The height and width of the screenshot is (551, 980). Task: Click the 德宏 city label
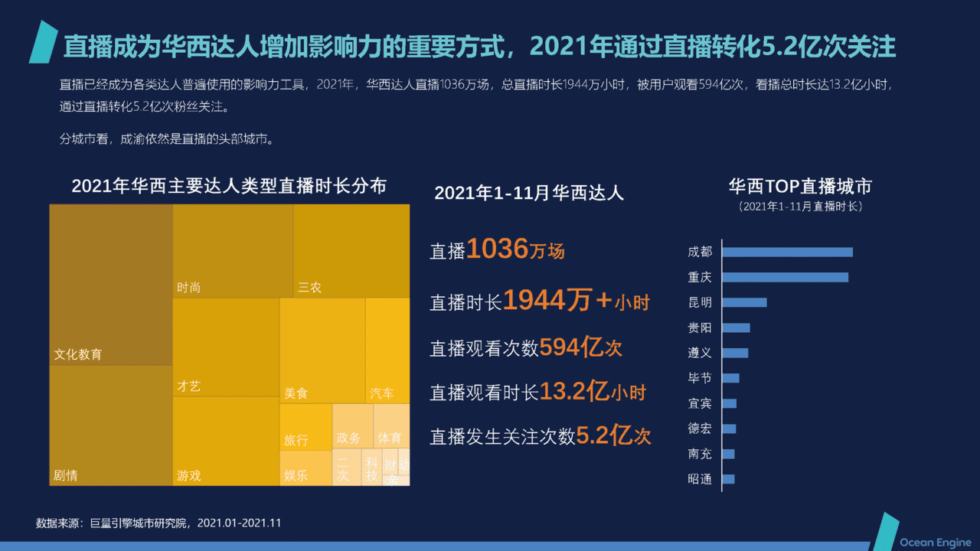pyautogui.click(x=700, y=429)
